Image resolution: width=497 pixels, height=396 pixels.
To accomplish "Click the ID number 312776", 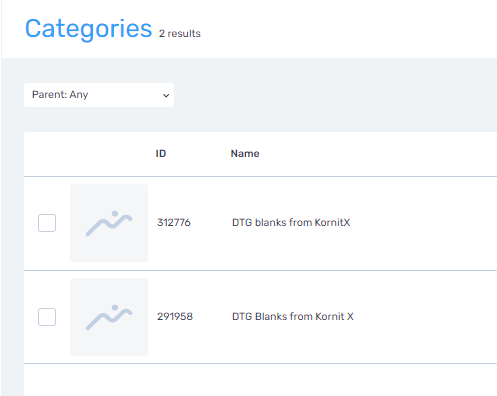I will (x=174, y=222).
